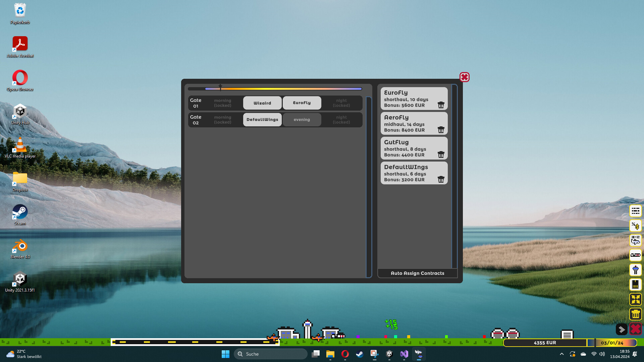Expand hidden icons in the system tray
This screenshot has width=644, height=362.
(562, 354)
